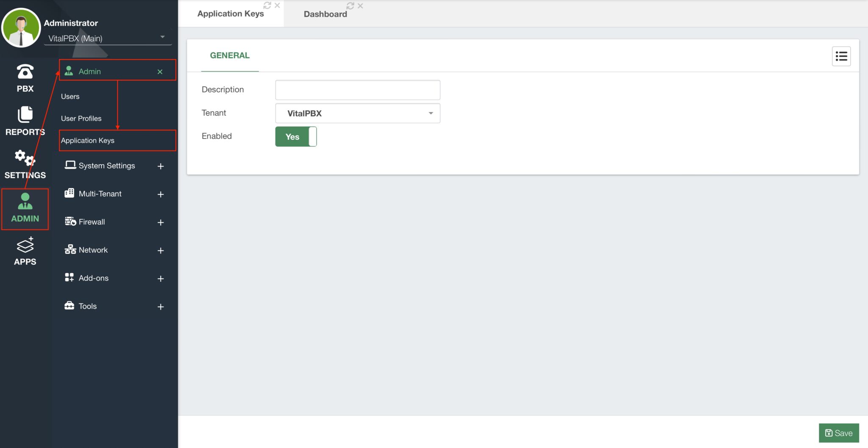Close the Dashboard tab
The height and width of the screenshot is (448, 868).
360,6
